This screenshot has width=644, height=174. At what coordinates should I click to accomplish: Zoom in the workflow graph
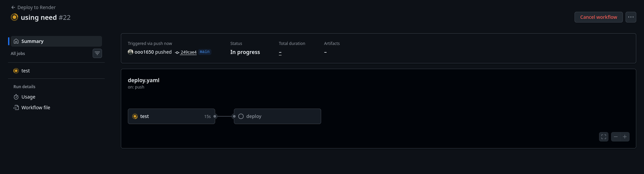625,137
